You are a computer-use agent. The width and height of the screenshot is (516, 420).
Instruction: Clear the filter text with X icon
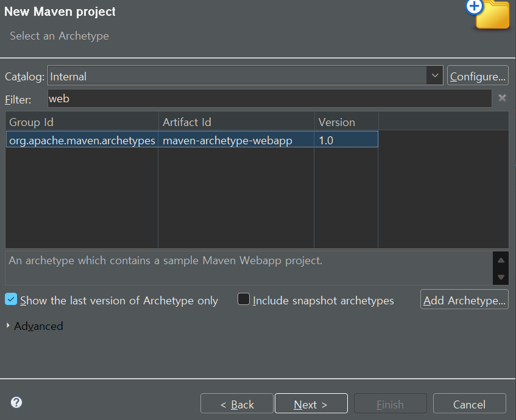[x=502, y=98]
